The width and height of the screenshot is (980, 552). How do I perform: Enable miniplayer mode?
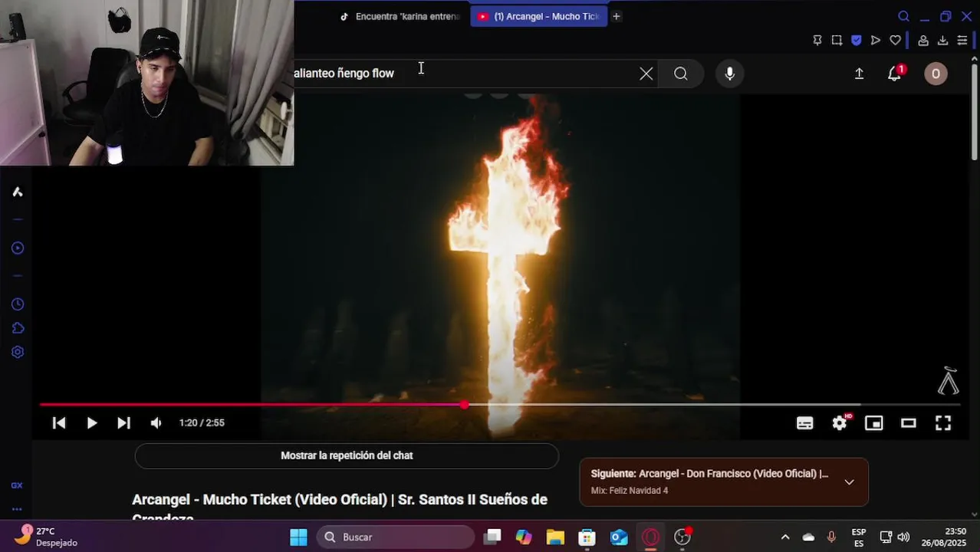(x=874, y=423)
